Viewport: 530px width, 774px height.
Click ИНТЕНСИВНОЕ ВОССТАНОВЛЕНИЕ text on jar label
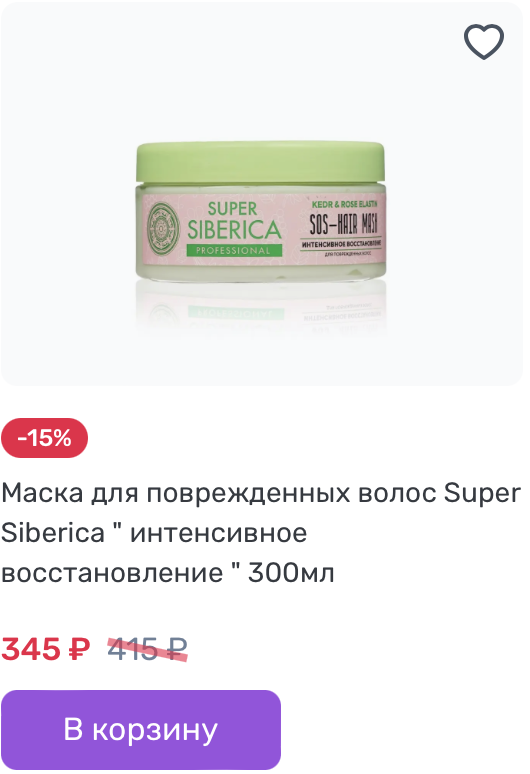[341, 245]
